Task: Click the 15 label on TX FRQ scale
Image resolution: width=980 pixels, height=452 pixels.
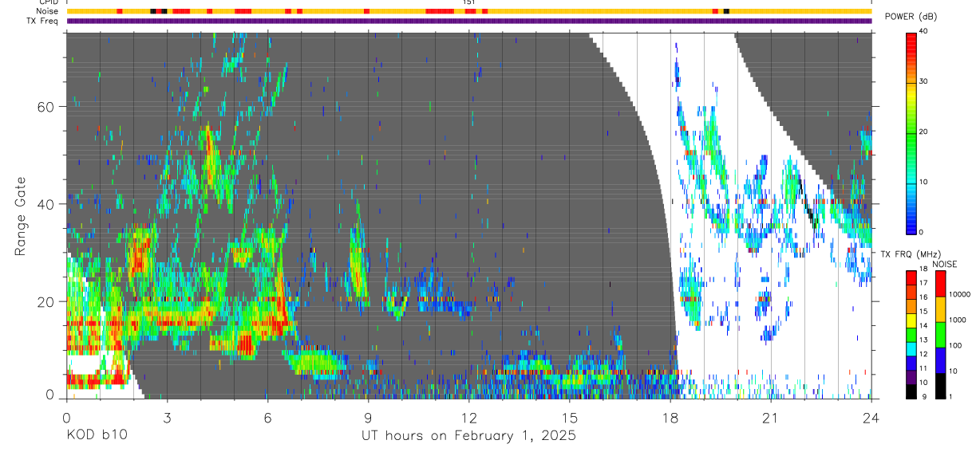Action: [923, 312]
